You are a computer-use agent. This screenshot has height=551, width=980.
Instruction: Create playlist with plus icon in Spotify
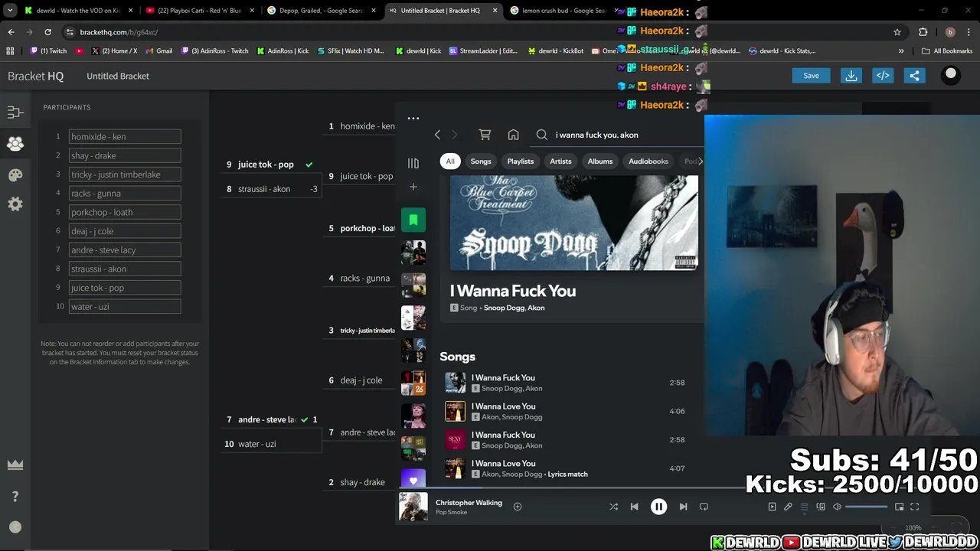coord(413,187)
